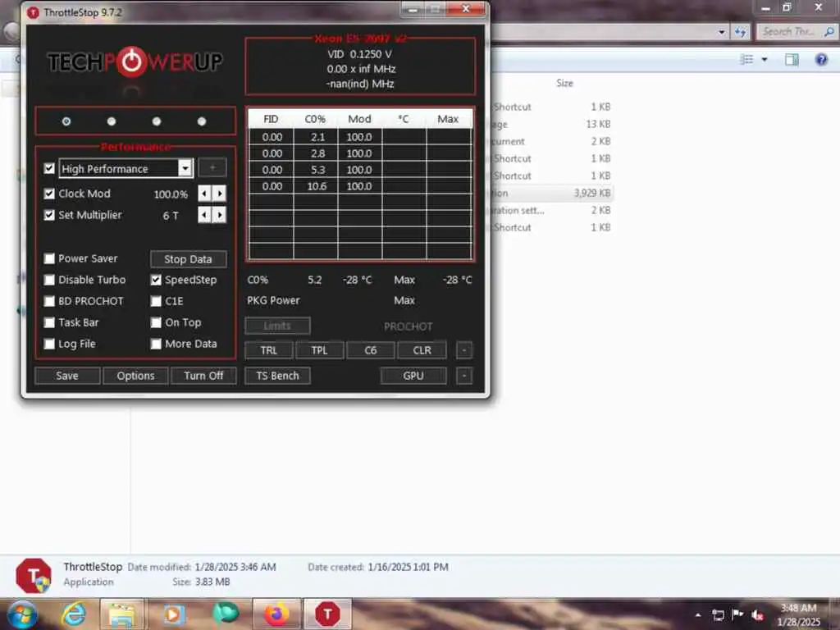Click the CLR button to clear data

tap(422, 350)
